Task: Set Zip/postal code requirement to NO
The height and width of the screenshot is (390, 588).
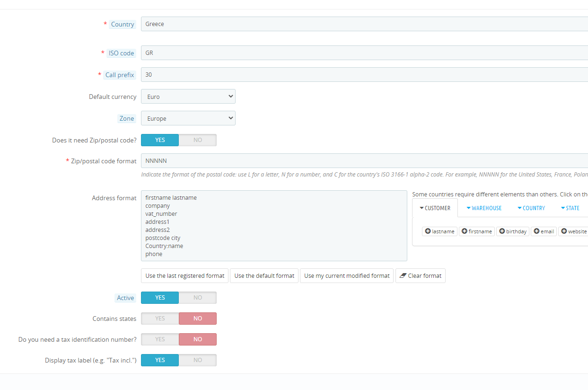Action: tap(198, 140)
